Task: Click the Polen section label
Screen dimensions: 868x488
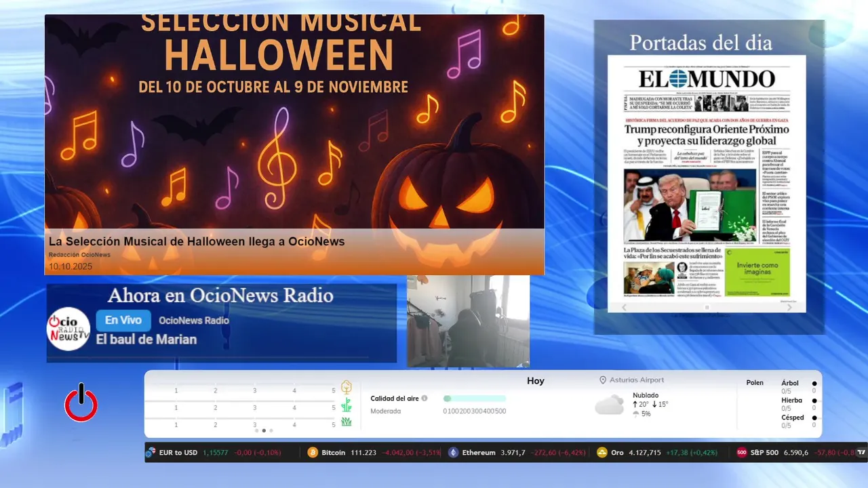Action: [755, 383]
